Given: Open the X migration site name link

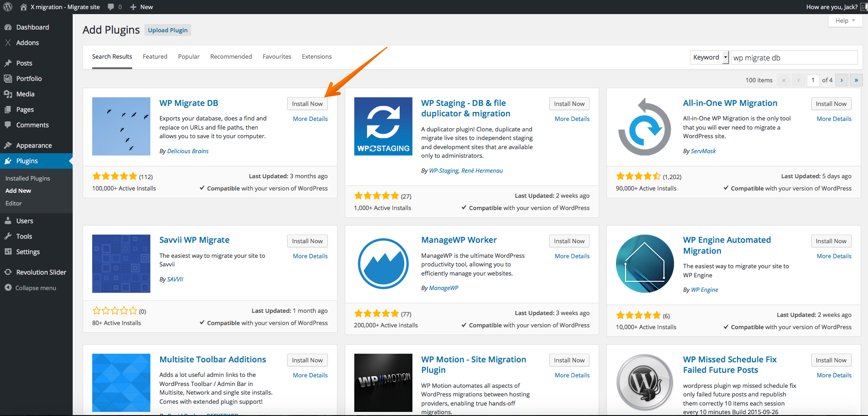Looking at the screenshot, I should [x=65, y=7].
